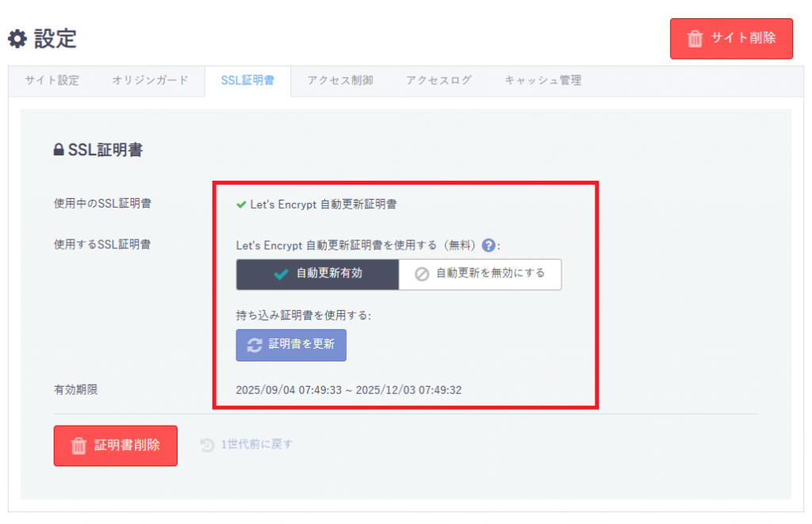Image resolution: width=812 pixels, height=524 pixels.
Task: Click the undo arrow icon before 1世代前に戻す
Action: [207, 445]
